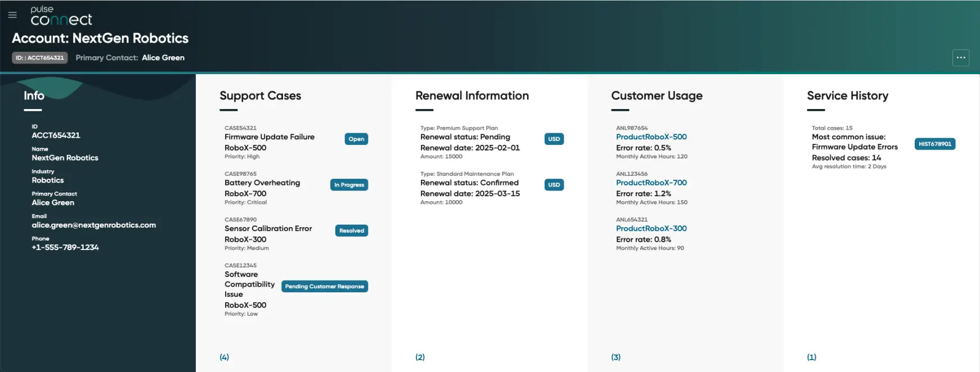Click case number CASE67890
This screenshot has width=980, height=372.
click(x=240, y=220)
